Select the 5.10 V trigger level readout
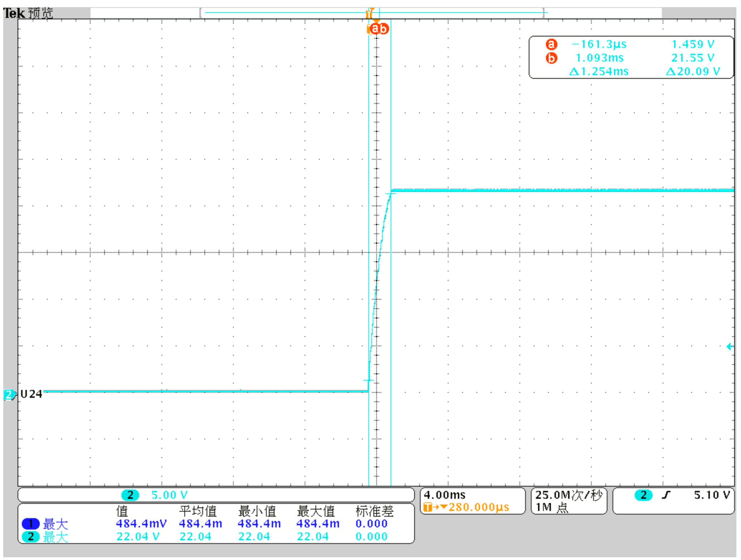Image resolution: width=741 pixels, height=560 pixels. 712,495
